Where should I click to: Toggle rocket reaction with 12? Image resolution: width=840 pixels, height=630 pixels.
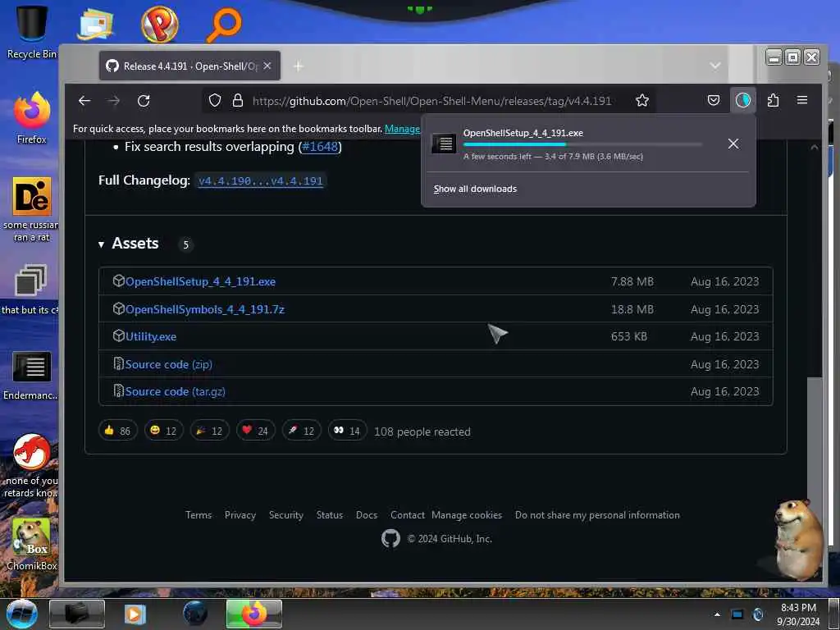tap(302, 431)
